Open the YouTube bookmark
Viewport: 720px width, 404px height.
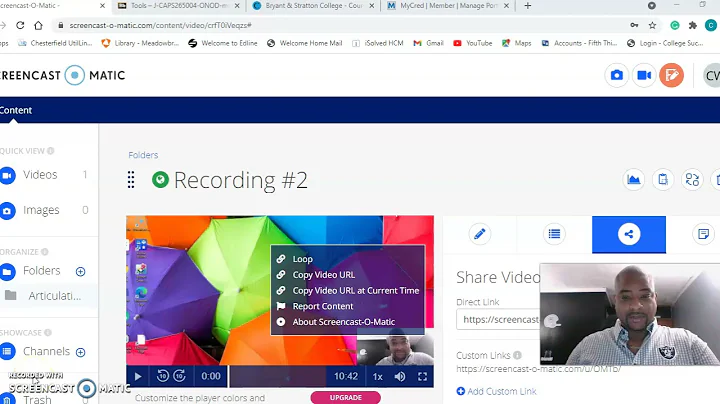(x=472, y=43)
